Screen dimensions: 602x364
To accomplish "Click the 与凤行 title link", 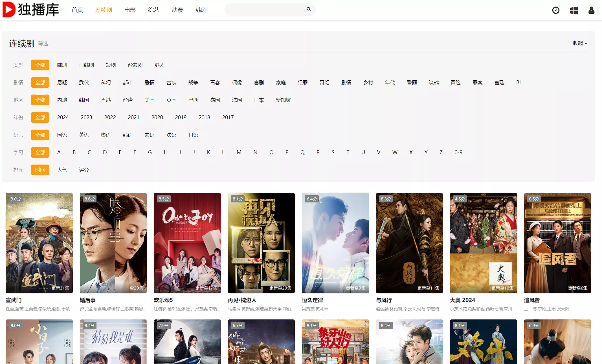I will tap(384, 300).
